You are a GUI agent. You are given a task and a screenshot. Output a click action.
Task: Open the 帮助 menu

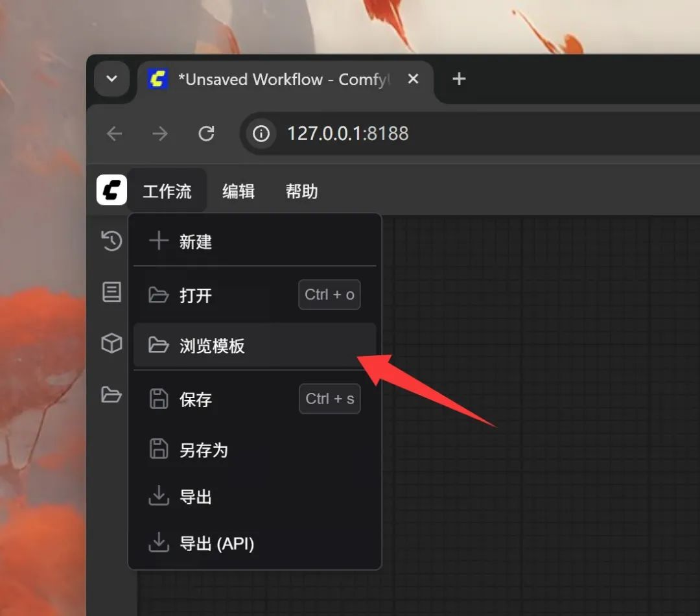pyautogui.click(x=301, y=191)
